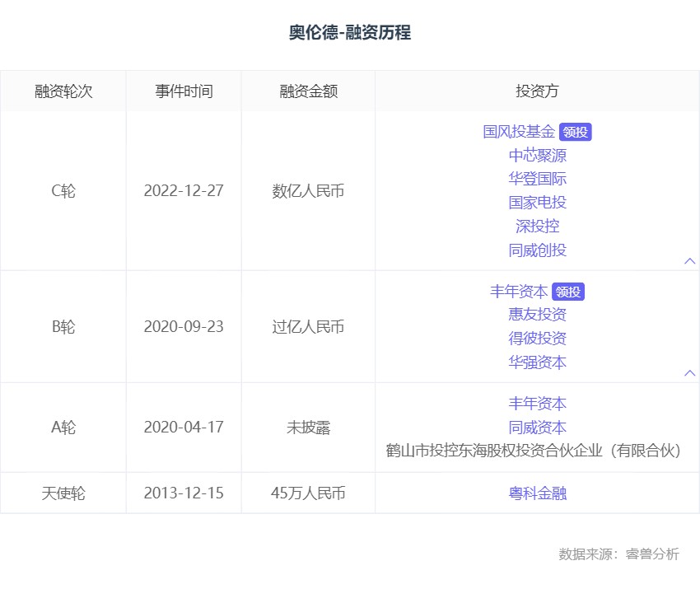The width and height of the screenshot is (700, 589).
Task: Click data source text 睿兽分析
Action: 653,554
